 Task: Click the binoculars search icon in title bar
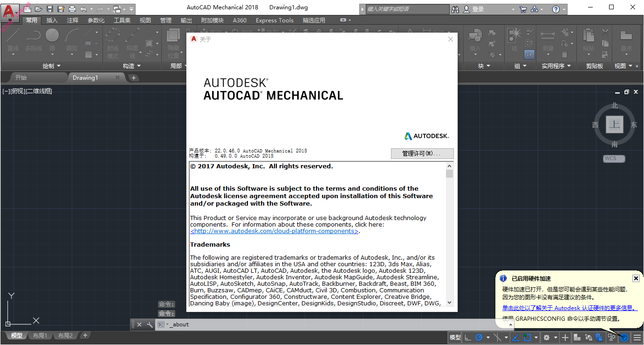[x=455, y=9]
